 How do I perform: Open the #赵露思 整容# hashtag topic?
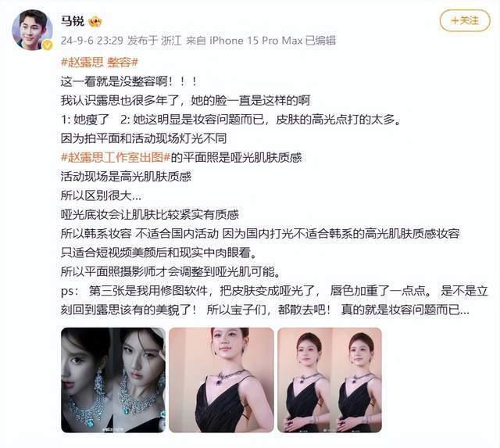coord(99,62)
